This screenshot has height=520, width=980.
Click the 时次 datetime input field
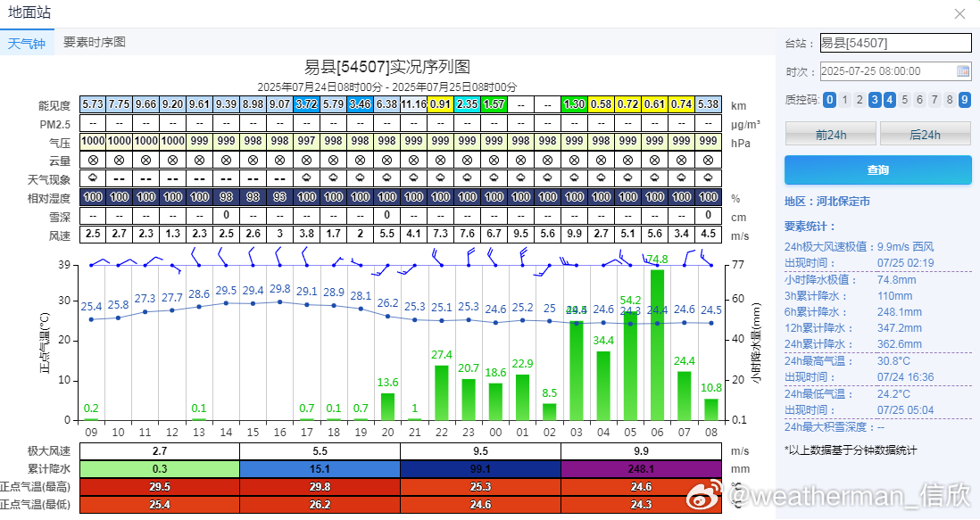point(895,71)
